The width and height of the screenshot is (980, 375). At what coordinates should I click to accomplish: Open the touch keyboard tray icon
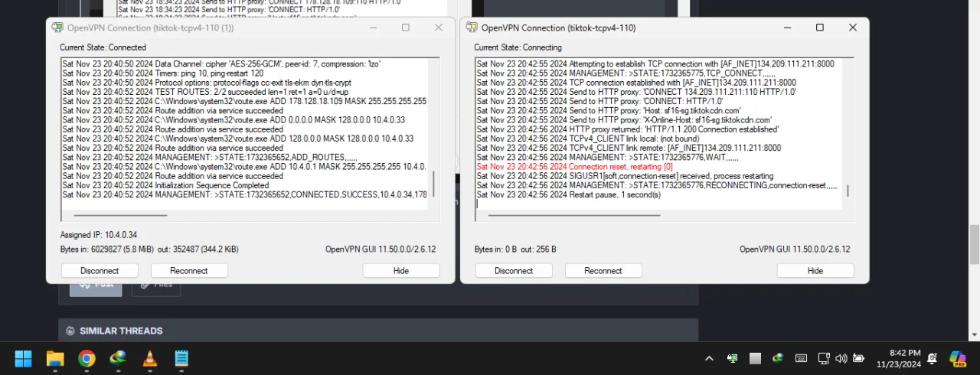coord(801,358)
